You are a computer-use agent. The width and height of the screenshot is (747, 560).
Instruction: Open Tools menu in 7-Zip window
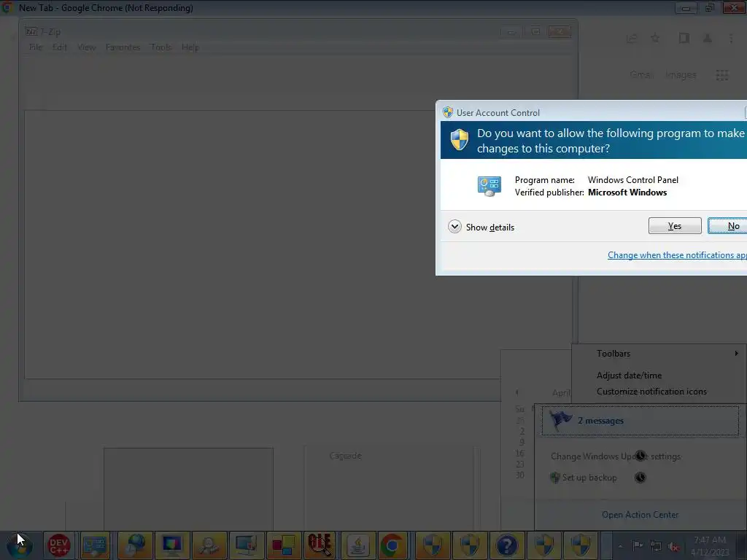(160, 47)
